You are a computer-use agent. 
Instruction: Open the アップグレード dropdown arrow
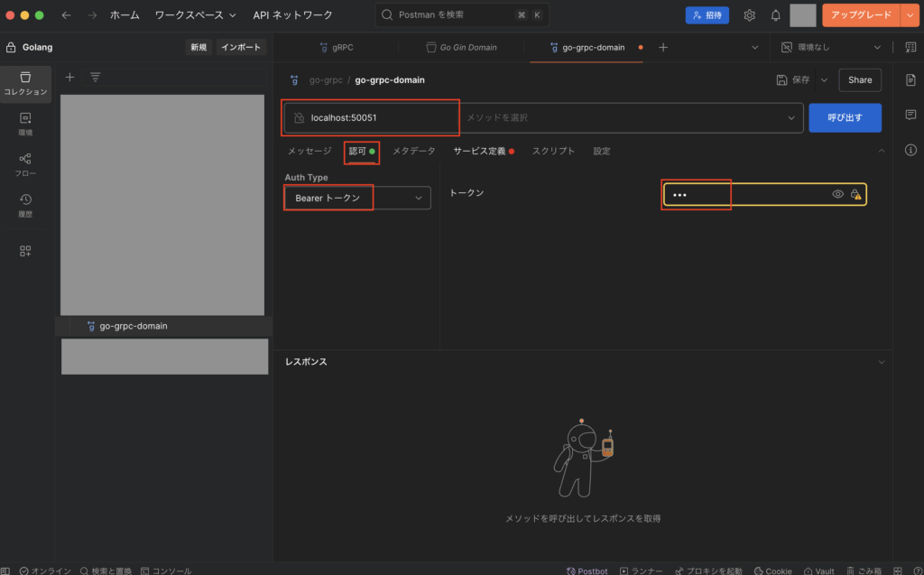coord(910,15)
